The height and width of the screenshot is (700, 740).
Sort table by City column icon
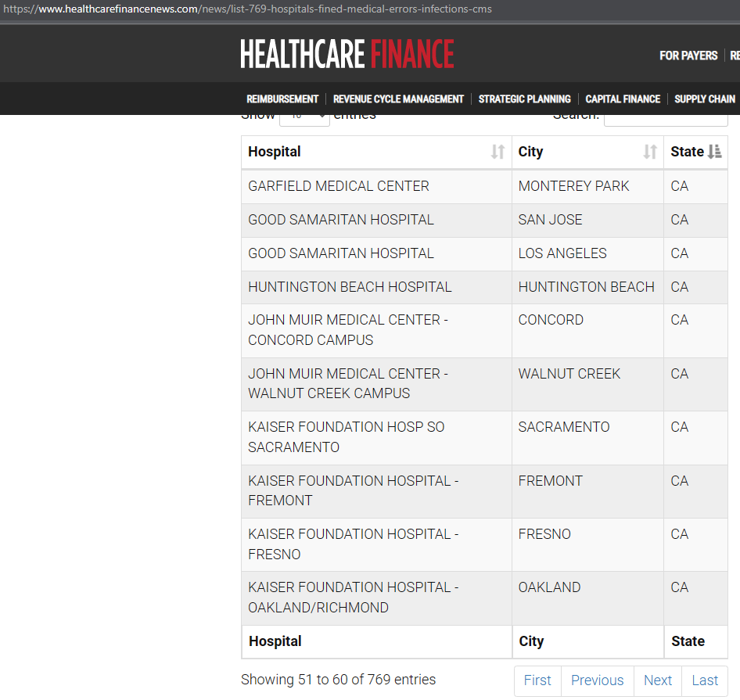[x=650, y=152]
